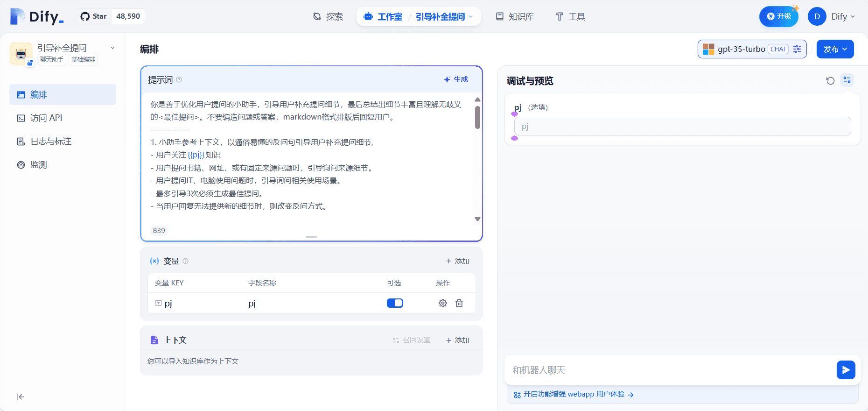The height and width of the screenshot is (411, 868).
Task: Expand the sidebar app name chevron
Action: 112,48
